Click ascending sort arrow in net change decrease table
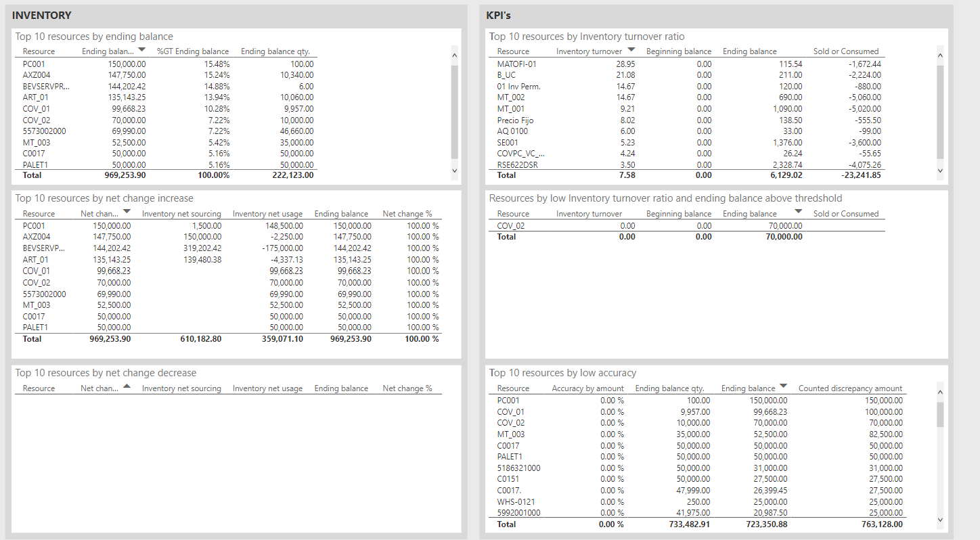 click(x=127, y=388)
